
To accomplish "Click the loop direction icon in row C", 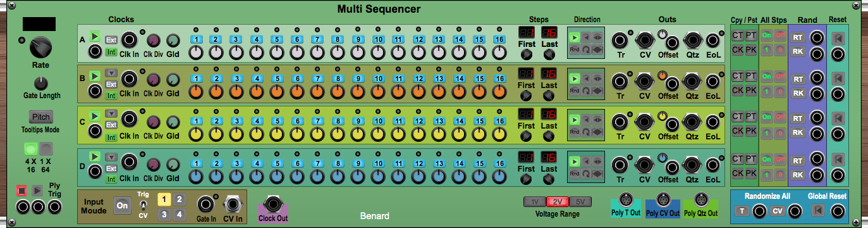I will tap(586, 131).
